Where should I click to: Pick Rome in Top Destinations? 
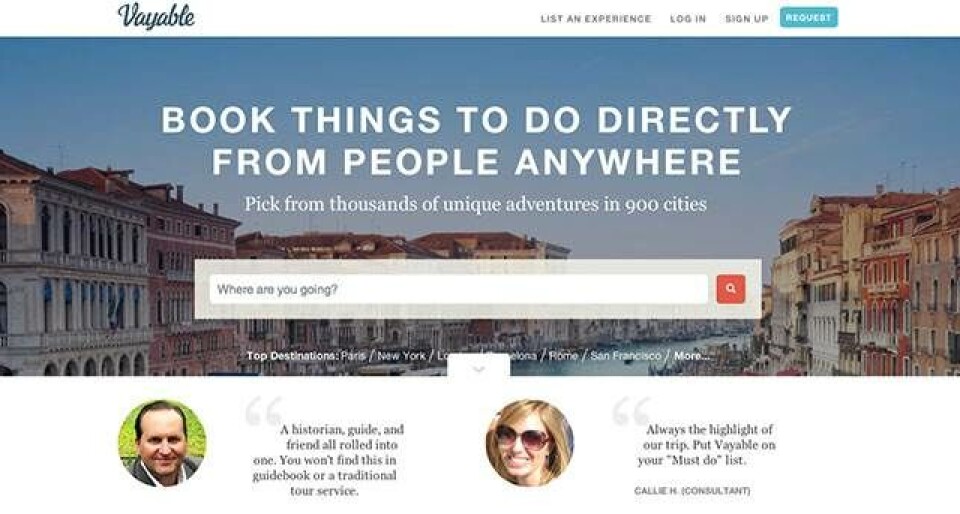pyautogui.click(x=563, y=356)
